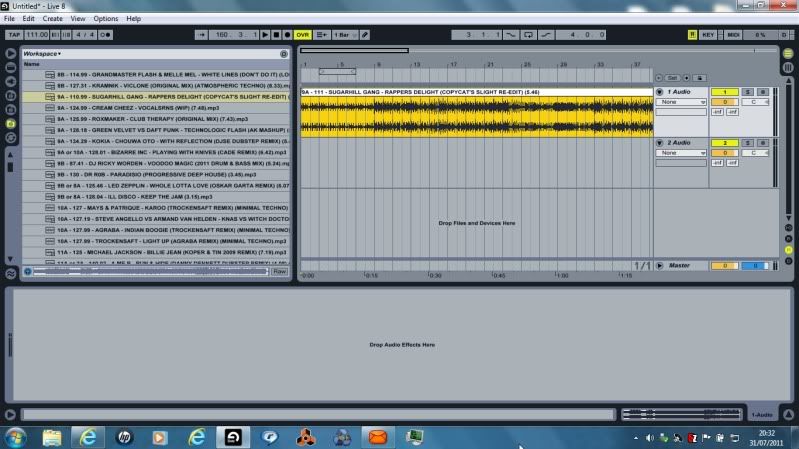
Task: Fold the 1 Audio track
Action: 660,92
